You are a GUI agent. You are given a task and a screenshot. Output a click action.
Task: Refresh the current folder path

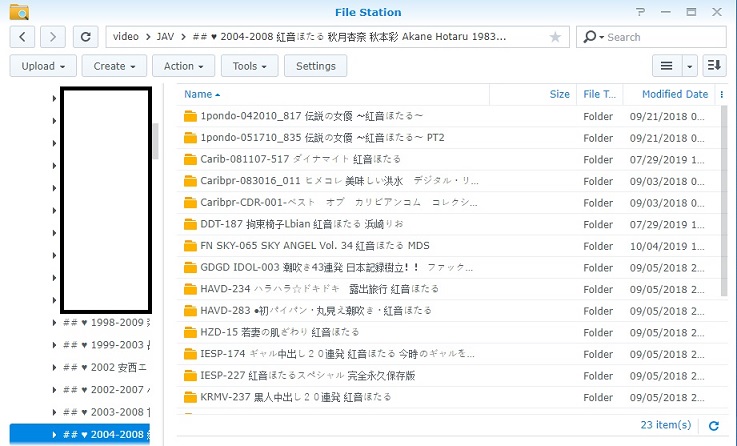point(86,37)
